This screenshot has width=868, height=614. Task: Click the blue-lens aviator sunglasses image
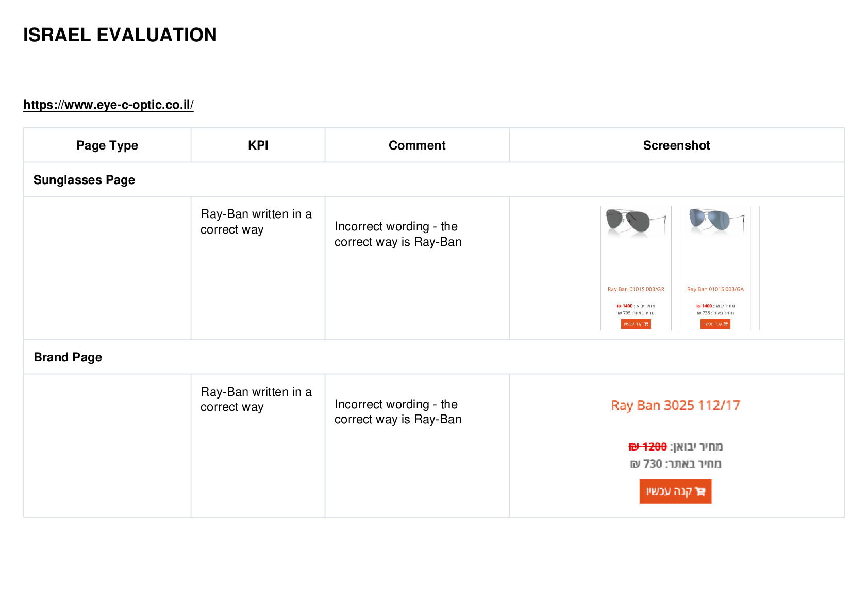click(x=716, y=222)
